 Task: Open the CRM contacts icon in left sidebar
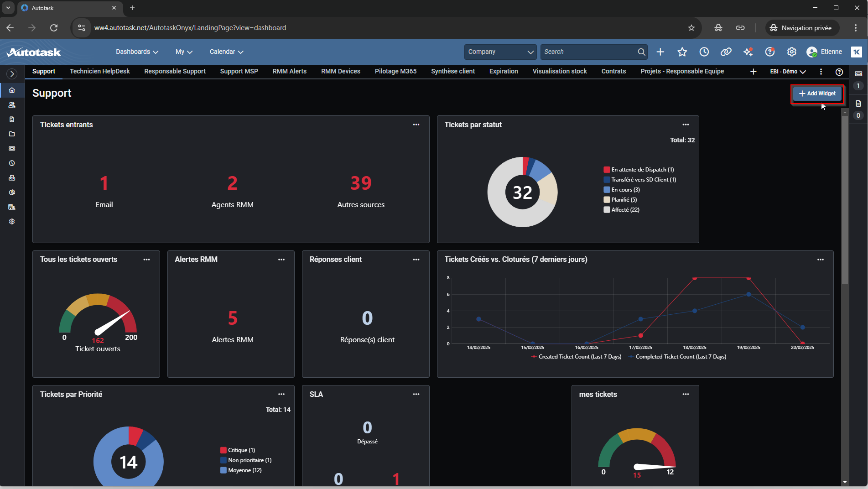pyautogui.click(x=12, y=105)
